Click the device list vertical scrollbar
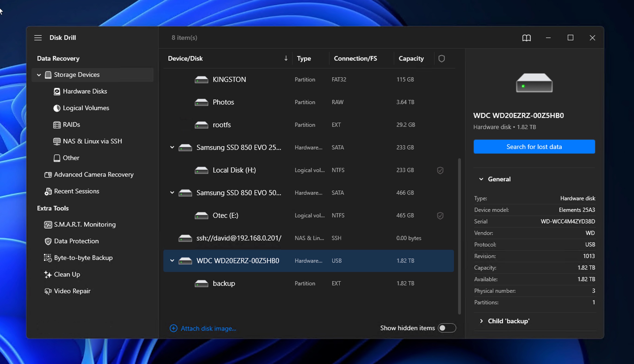This screenshot has height=364, width=634. pyautogui.click(x=459, y=236)
